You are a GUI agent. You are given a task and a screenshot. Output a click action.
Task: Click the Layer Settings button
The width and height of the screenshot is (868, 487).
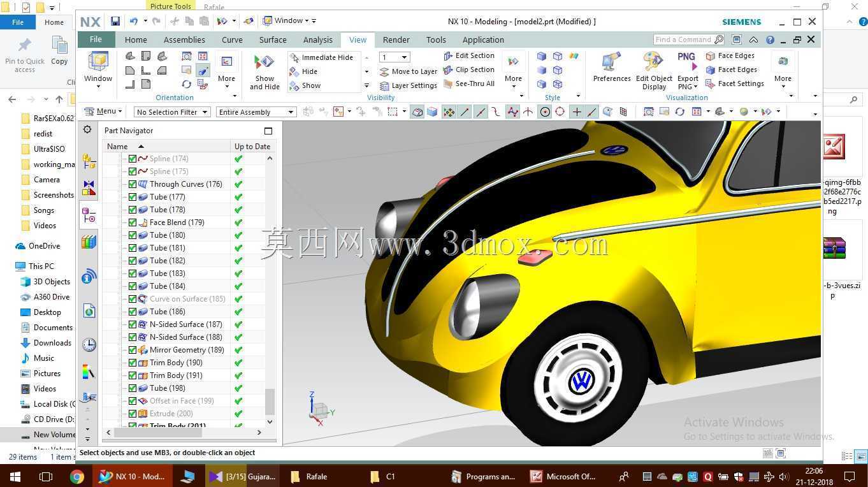(x=409, y=85)
